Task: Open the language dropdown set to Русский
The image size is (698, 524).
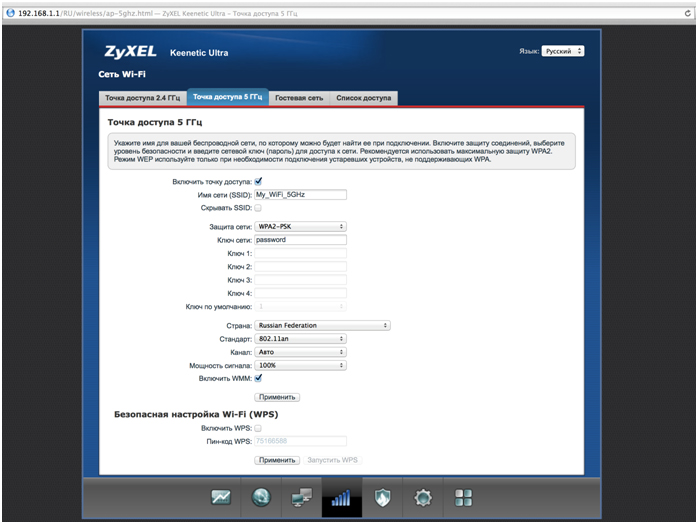Action: [563, 51]
